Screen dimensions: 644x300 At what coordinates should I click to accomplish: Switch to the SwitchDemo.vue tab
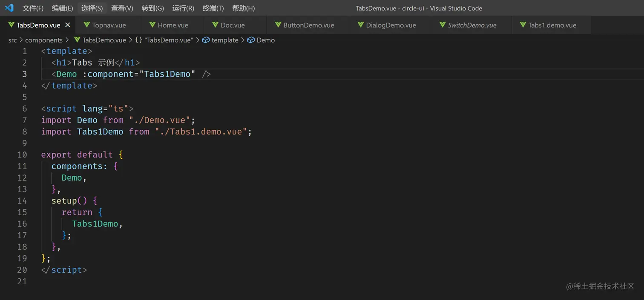tap(472, 25)
